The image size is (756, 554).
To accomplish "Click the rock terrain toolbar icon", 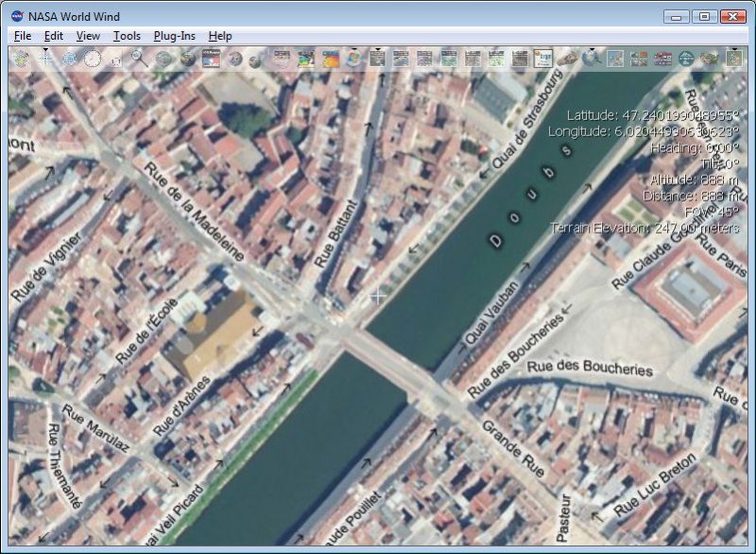I will coord(568,60).
